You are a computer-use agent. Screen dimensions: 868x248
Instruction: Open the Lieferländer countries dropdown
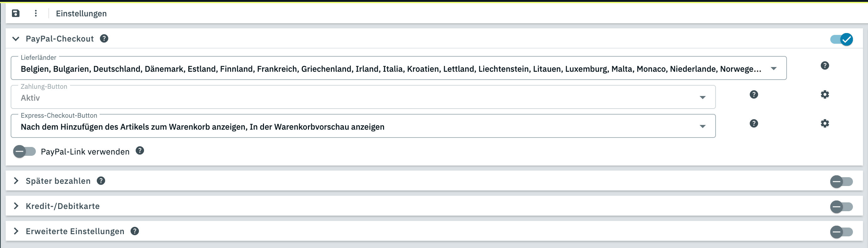[774, 69]
